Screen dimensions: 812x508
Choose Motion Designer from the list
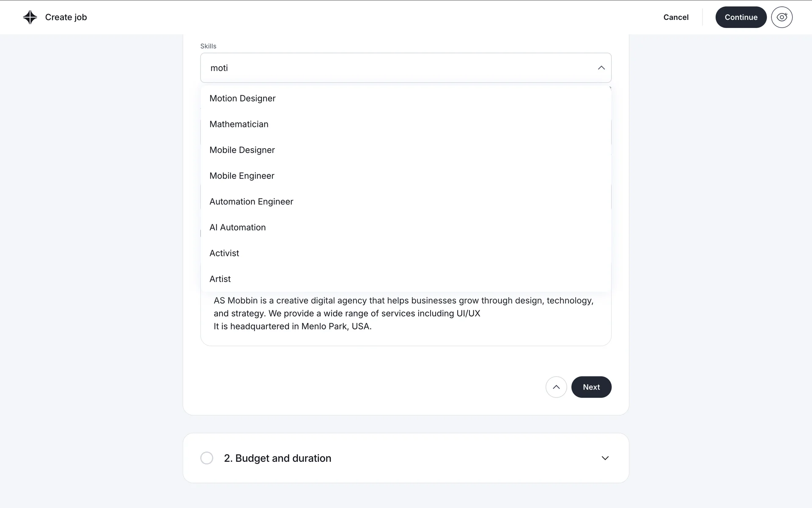click(x=242, y=98)
